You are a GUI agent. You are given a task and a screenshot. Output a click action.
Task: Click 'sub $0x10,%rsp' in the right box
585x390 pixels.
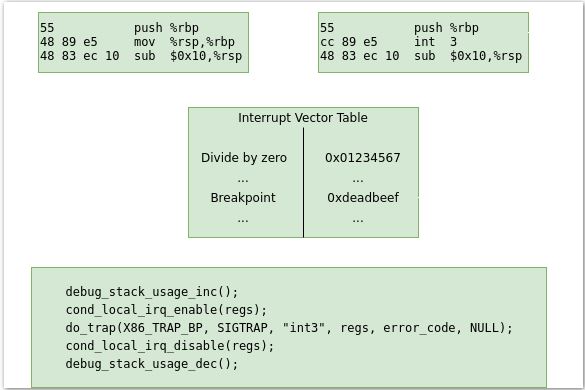[468, 56]
